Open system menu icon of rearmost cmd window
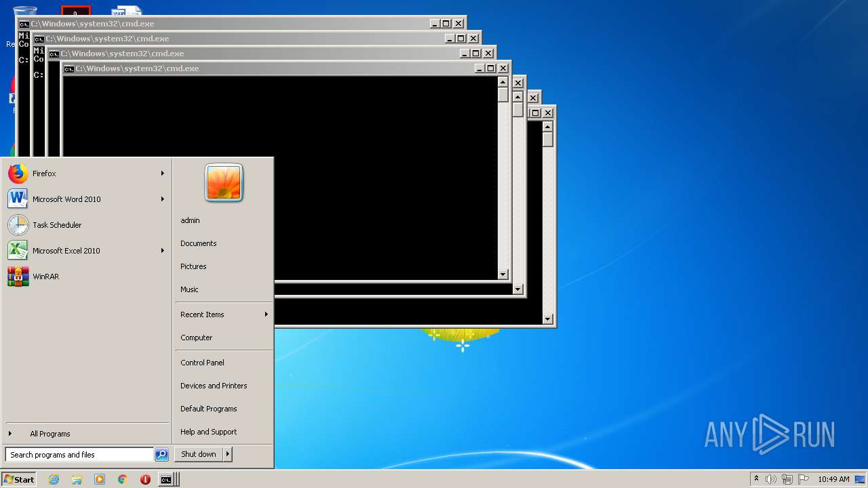This screenshot has height=488, width=868. point(24,24)
